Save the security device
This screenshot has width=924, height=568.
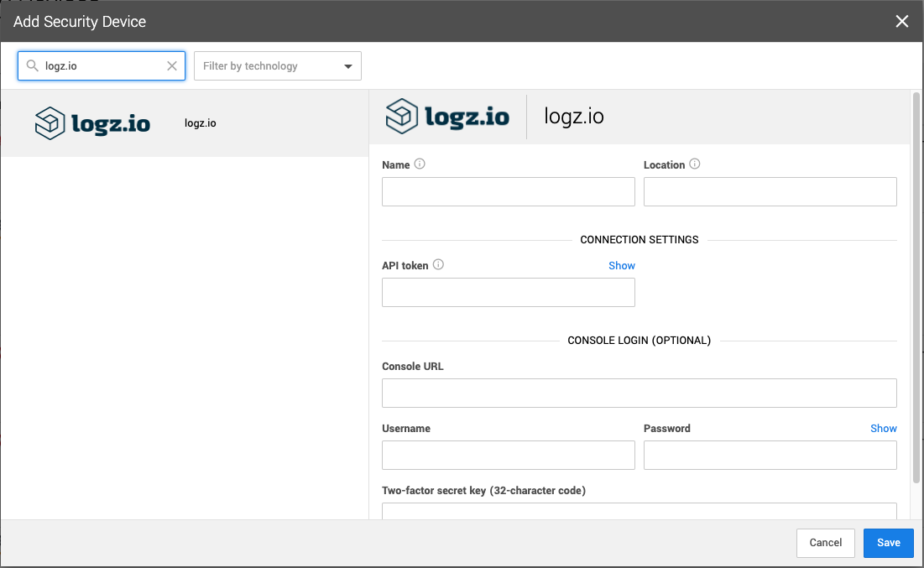(888, 543)
